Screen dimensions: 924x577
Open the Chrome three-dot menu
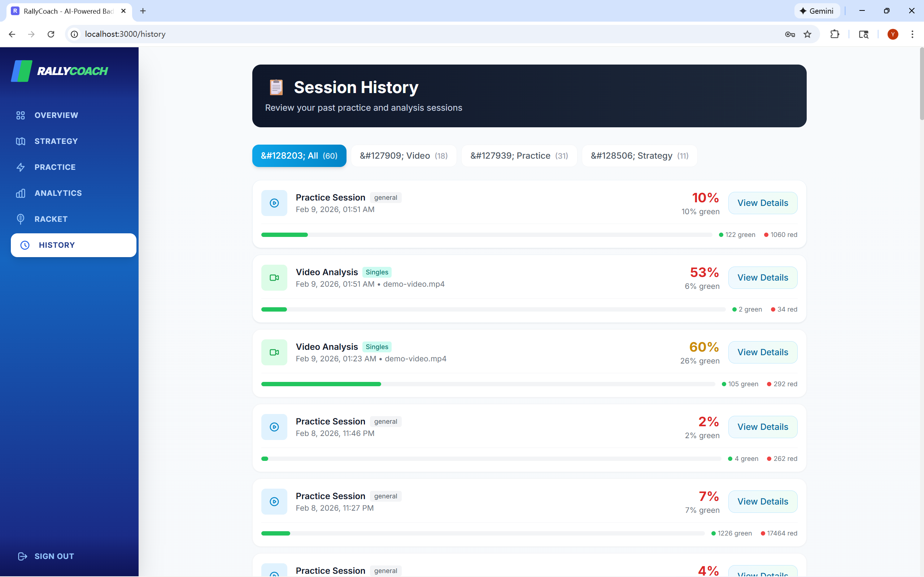tap(912, 34)
